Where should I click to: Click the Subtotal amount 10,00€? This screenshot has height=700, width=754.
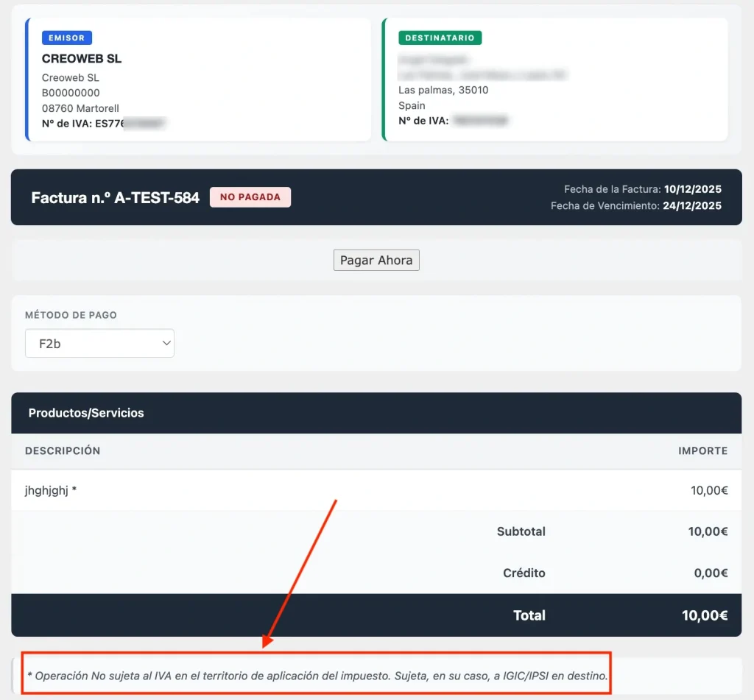[708, 531]
